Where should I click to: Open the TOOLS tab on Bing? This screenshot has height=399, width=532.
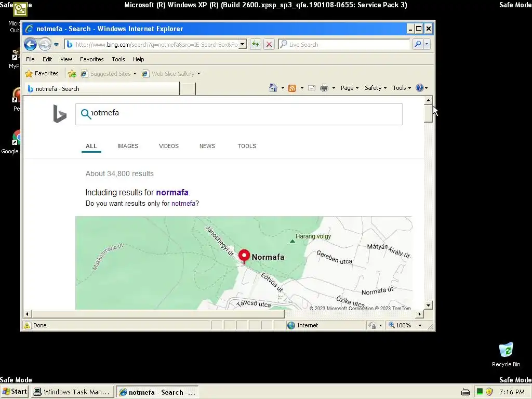click(247, 146)
